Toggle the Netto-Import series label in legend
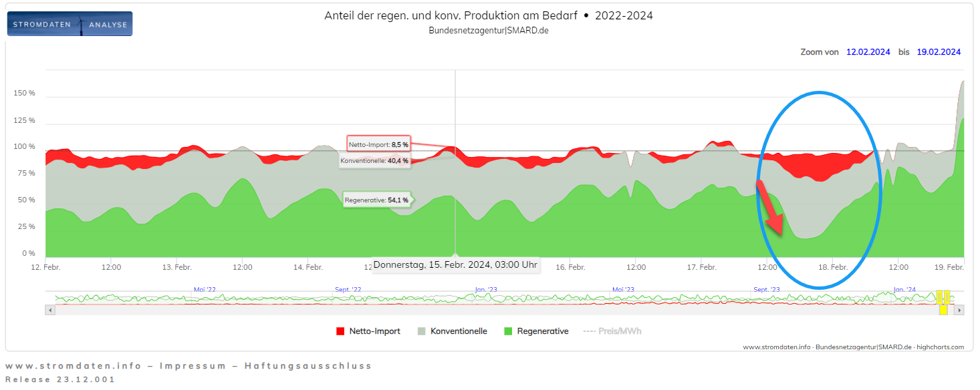Screen dimensions: 980x390 click(x=374, y=331)
